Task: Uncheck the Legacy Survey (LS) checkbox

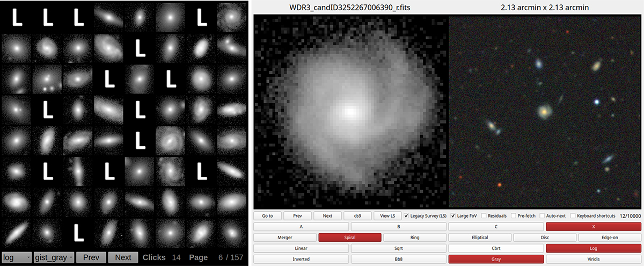Action: click(407, 216)
